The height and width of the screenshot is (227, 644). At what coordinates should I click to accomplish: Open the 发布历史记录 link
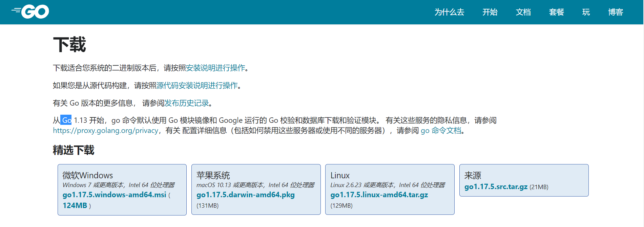tap(187, 103)
